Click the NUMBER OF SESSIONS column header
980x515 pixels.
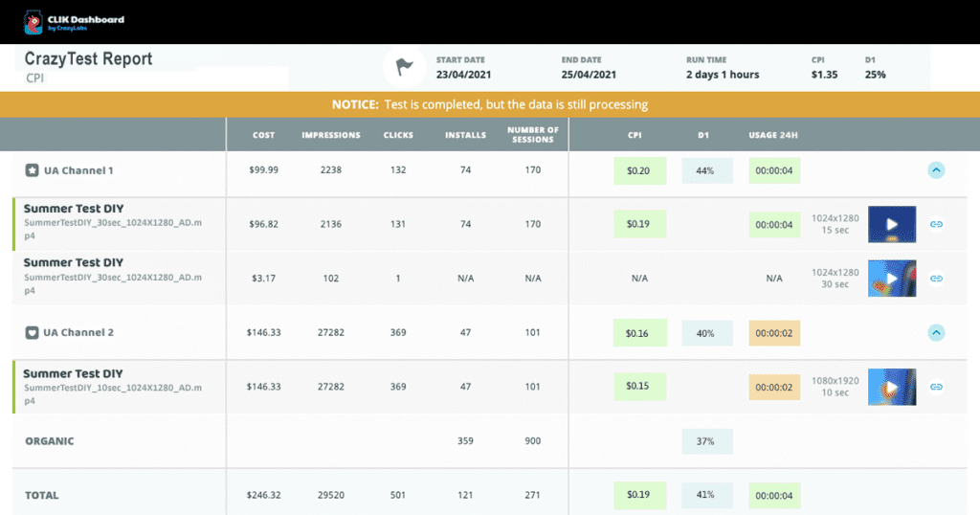532,134
